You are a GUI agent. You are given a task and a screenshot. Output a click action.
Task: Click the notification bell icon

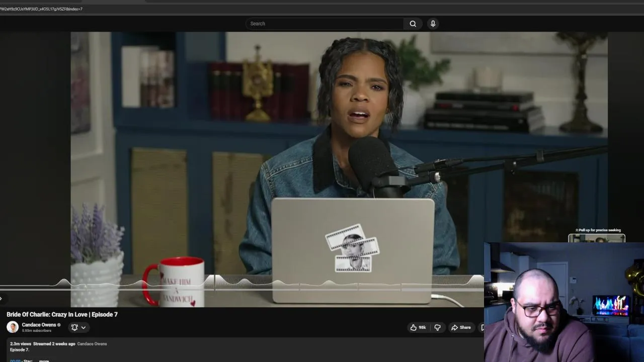74,327
